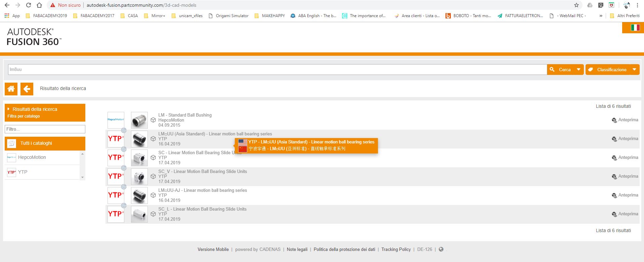The height and width of the screenshot is (262, 644).
Task: Open the LM - Standard Ball Bushing result title
Action: (x=185, y=115)
